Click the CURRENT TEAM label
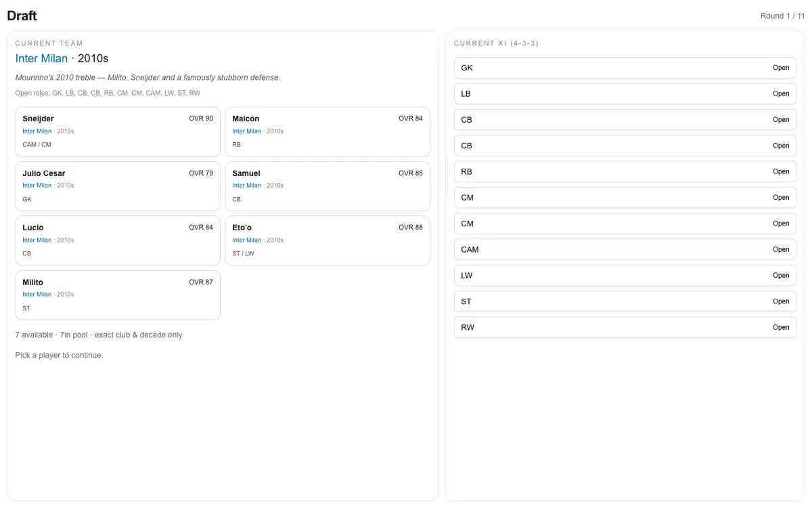Image resolution: width=812 pixels, height=508 pixels. 49,43
